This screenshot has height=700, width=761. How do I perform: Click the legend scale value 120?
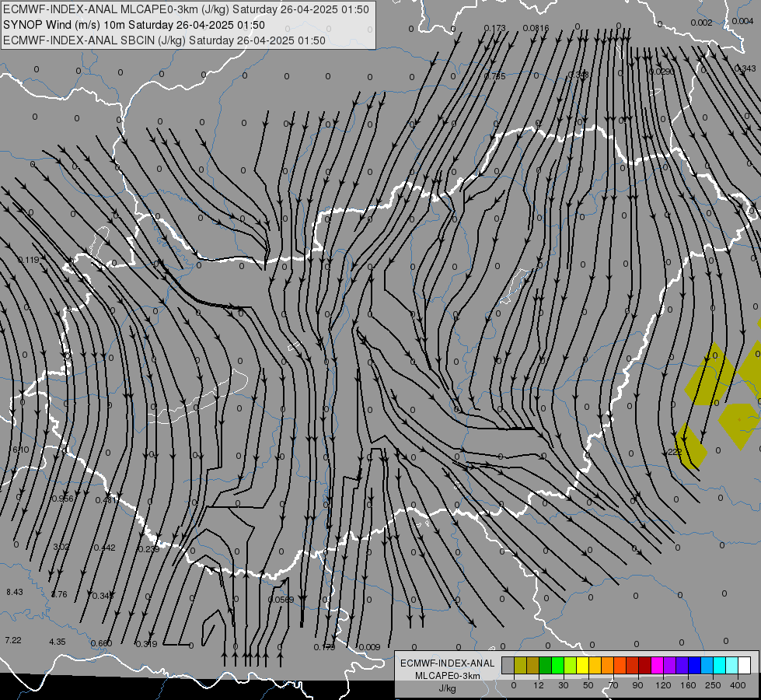tap(663, 685)
